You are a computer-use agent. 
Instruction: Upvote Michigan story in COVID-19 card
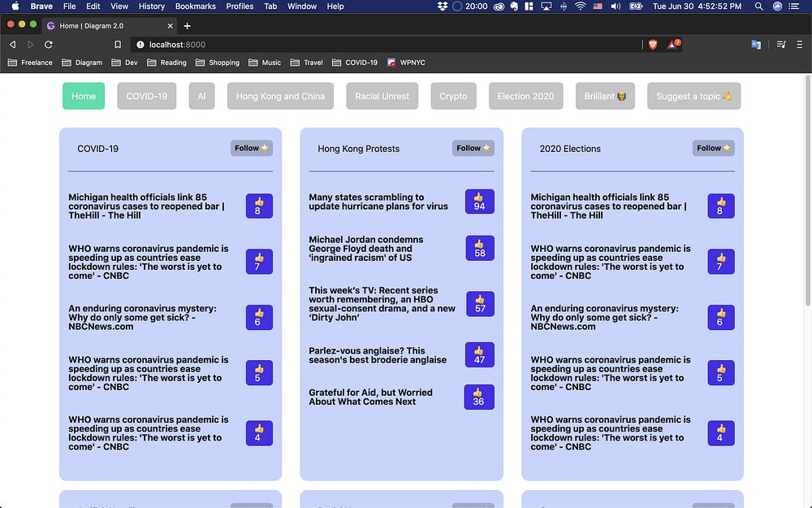pos(259,206)
